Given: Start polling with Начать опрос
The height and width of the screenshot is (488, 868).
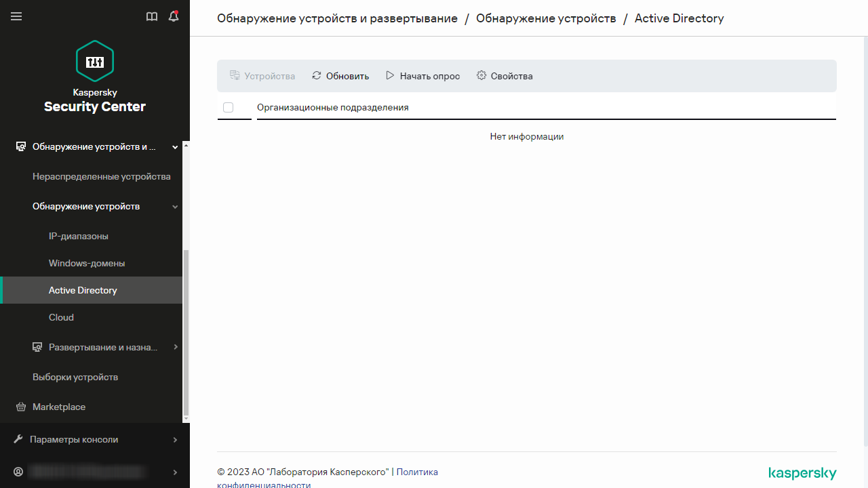Looking at the screenshot, I should pos(422,76).
